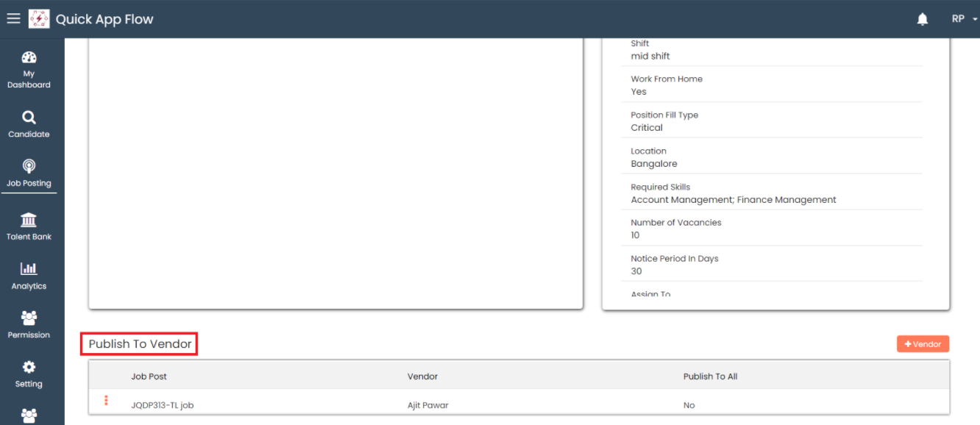This screenshot has width=980, height=425.
Task: Click the Publish To All column header
Action: point(710,376)
